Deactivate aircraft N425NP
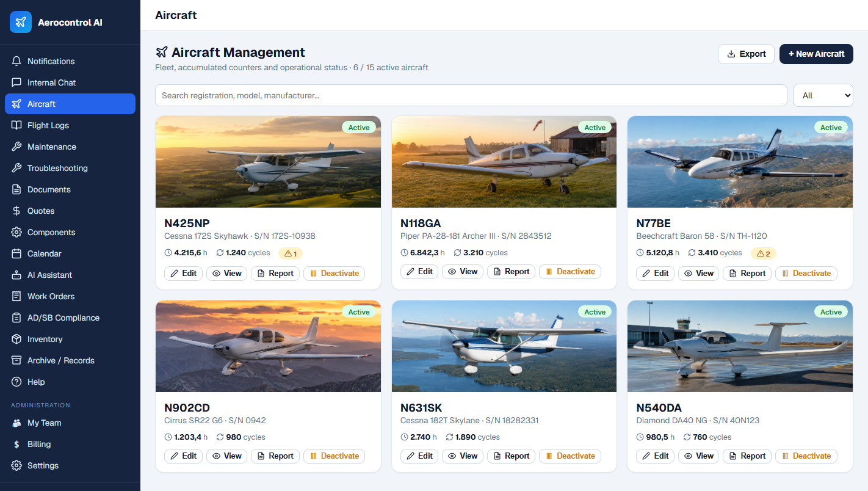The width and height of the screenshot is (868, 491). [334, 273]
